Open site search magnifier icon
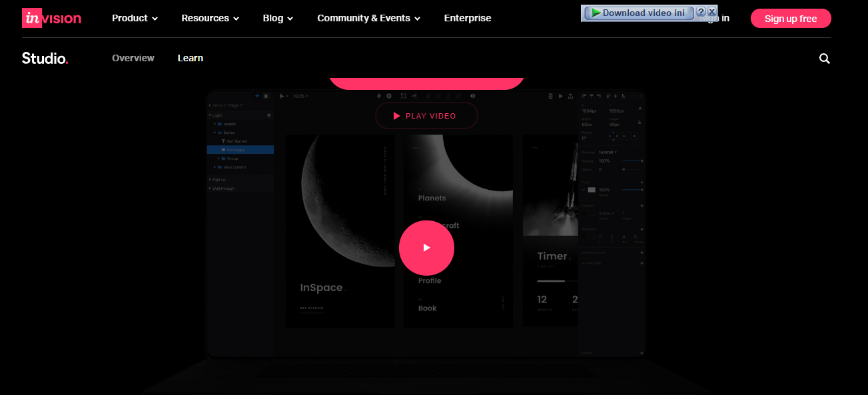Image resolution: width=868 pixels, height=395 pixels. [825, 59]
